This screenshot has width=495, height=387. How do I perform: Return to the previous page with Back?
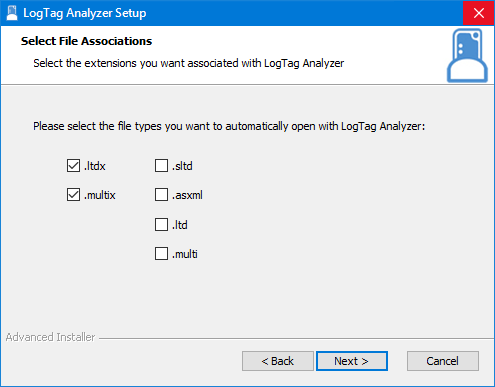point(278,361)
